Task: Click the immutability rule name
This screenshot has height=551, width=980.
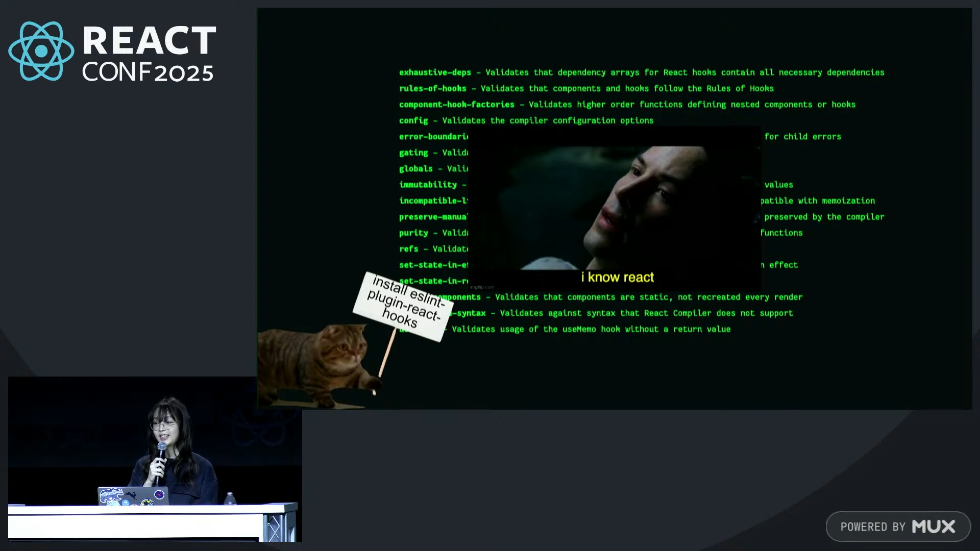Action: (428, 185)
